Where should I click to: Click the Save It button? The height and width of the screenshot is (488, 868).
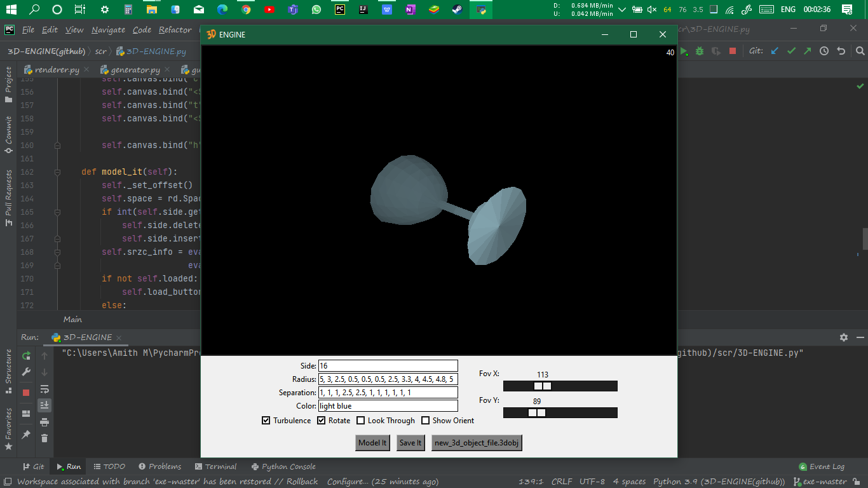click(410, 443)
